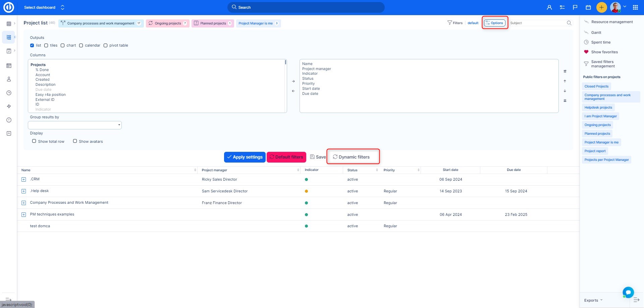Open Gantt from the right sidebar
Screen dimensions: 644x308
596,33
